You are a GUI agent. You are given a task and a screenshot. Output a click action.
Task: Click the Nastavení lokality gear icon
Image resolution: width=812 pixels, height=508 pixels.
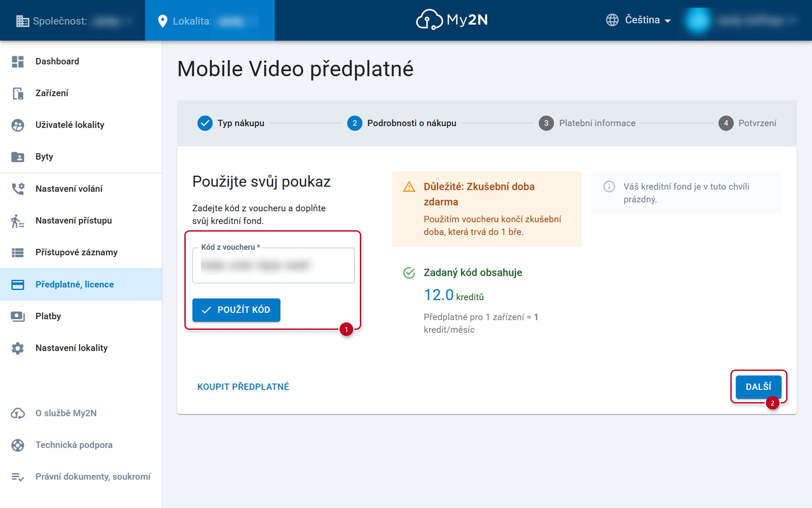(18, 348)
